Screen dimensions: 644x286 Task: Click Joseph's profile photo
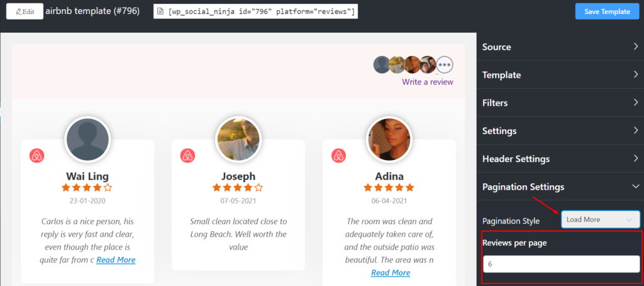[x=238, y=139]
